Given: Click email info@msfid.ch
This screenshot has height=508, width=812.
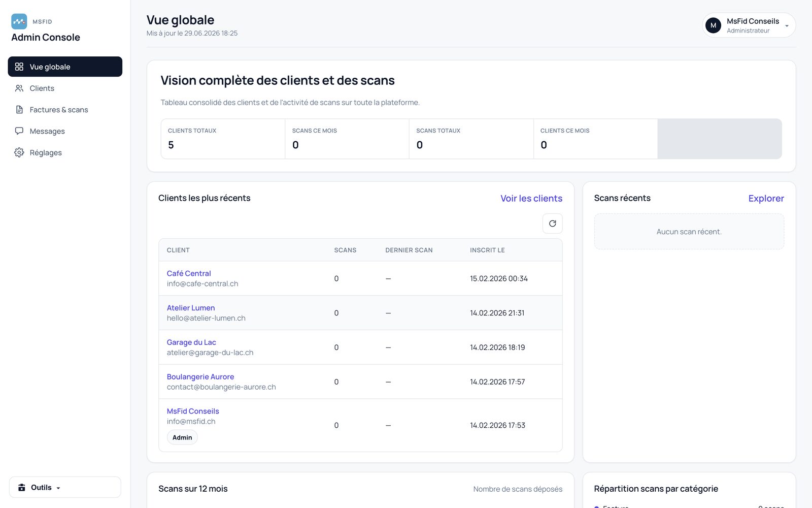Looking at the screenshot, I should (191, 422).
